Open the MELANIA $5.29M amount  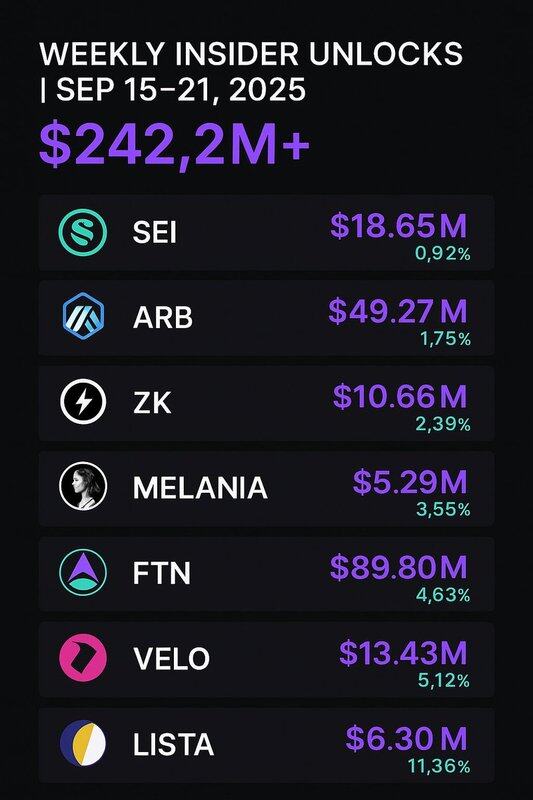(x=410, y=482)
